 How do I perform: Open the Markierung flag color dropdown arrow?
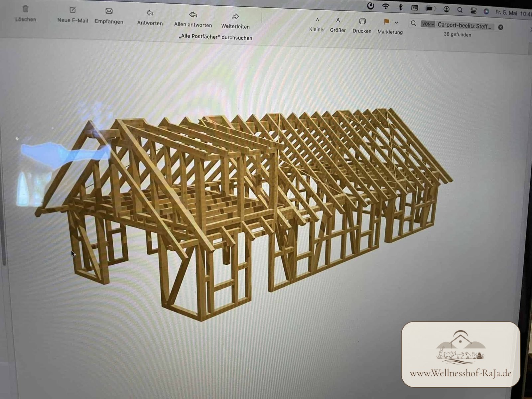[396, 23]
